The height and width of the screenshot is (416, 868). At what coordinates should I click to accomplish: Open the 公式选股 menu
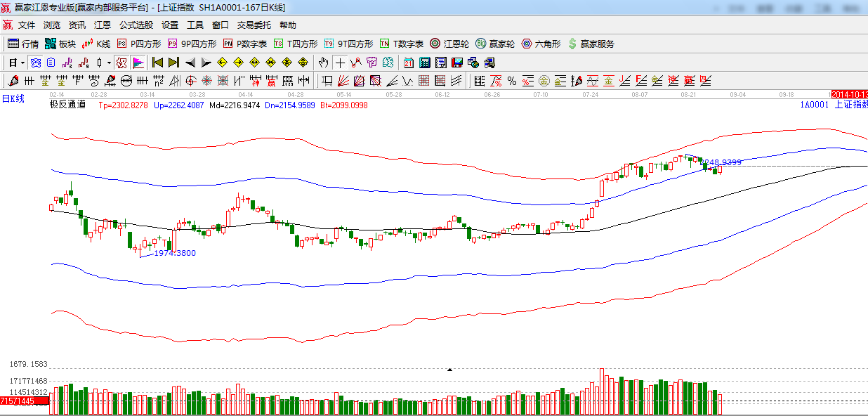(x=136, y=25)
